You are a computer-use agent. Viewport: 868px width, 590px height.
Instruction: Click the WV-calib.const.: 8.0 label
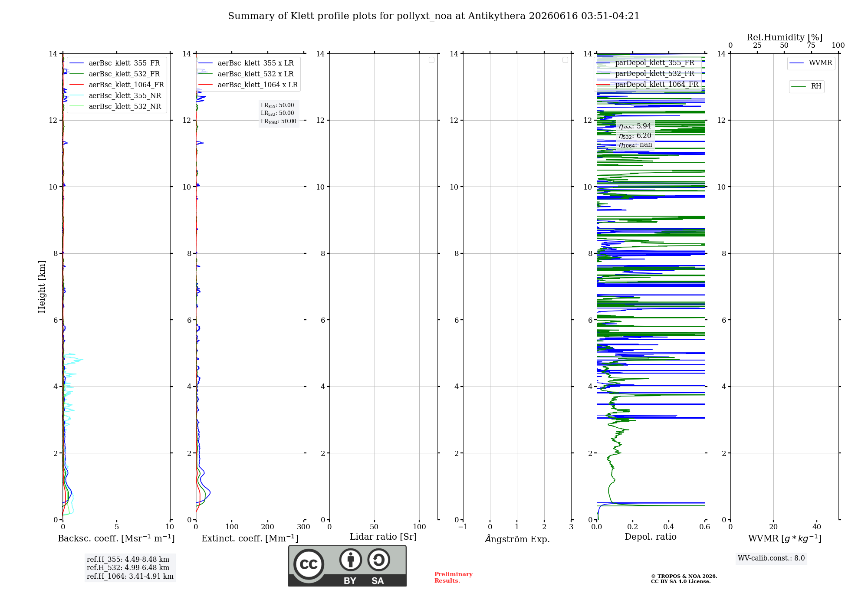[771, 558]
